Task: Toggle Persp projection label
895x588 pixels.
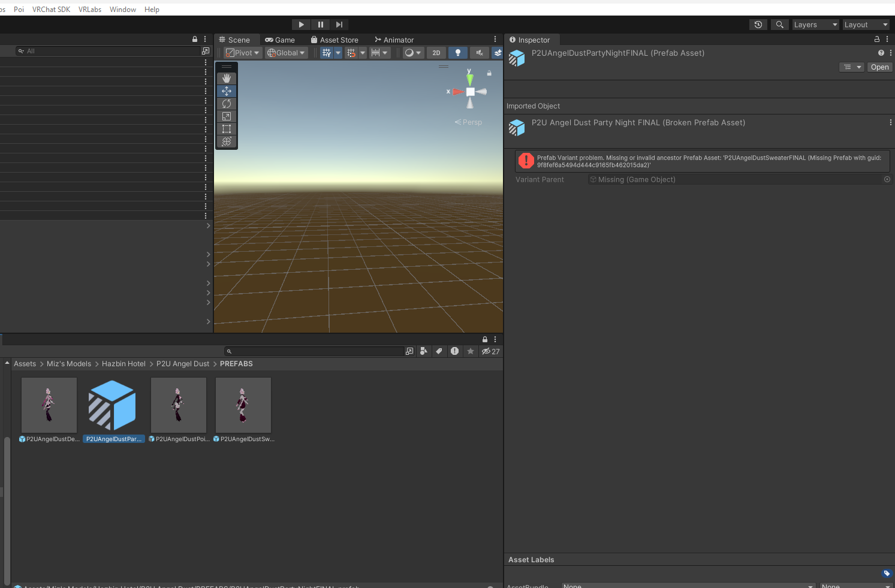Action: pos(468,122)
